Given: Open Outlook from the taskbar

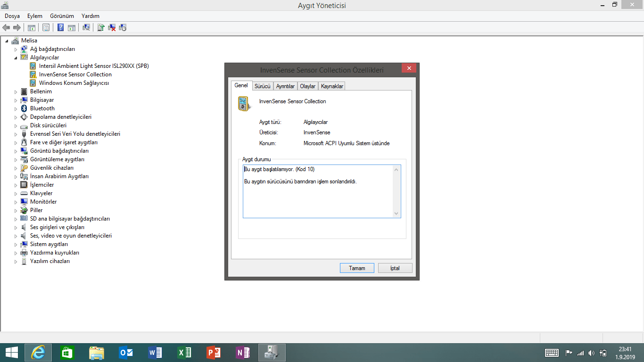Looking at the screenshot, I should click(x=126, y=353).
